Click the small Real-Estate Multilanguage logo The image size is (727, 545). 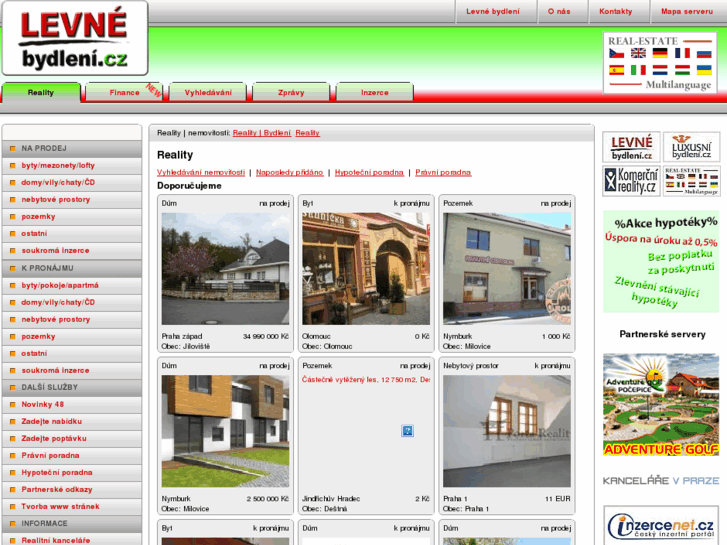pos(691,181)
